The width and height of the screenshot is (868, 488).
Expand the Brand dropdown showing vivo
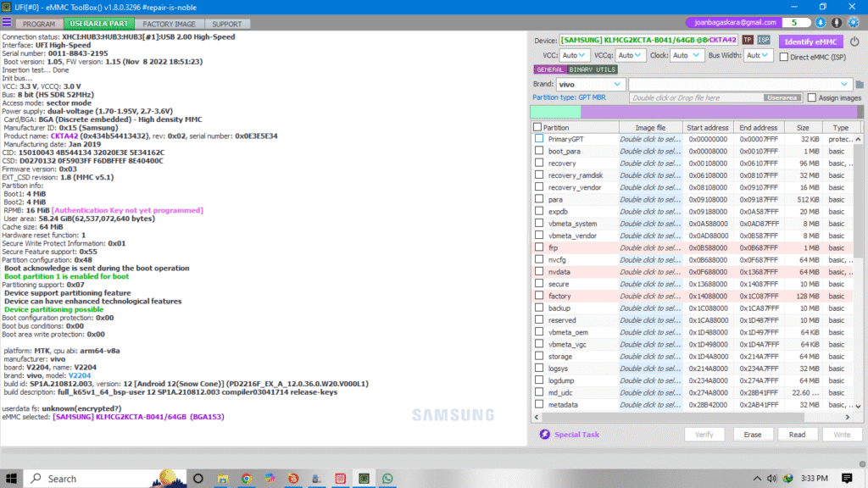point(591,84)
